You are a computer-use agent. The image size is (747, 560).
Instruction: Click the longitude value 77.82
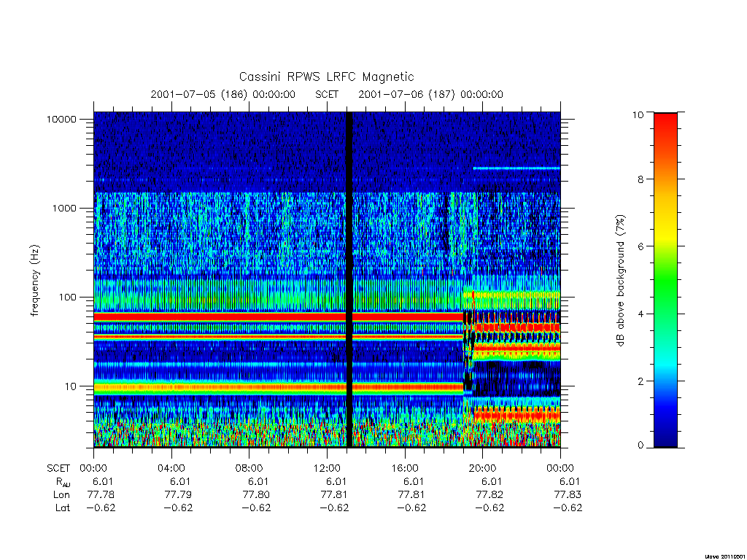pos(489,495)
